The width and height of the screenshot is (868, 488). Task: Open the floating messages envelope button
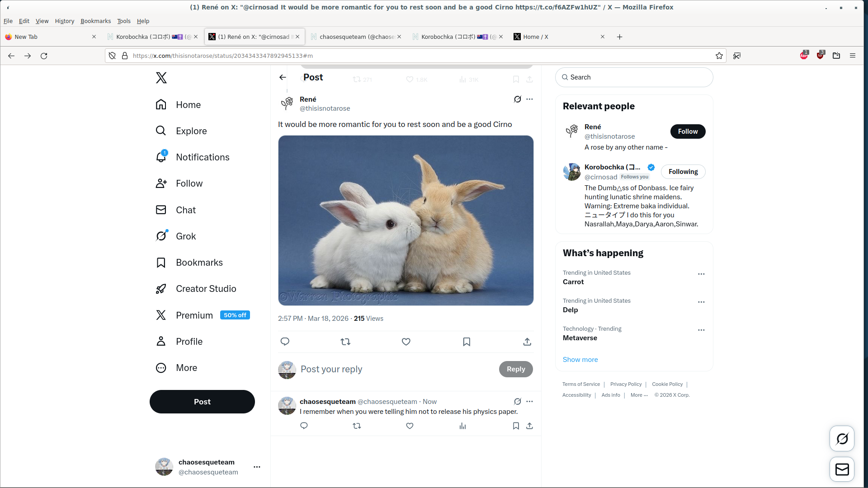point(842,469)
